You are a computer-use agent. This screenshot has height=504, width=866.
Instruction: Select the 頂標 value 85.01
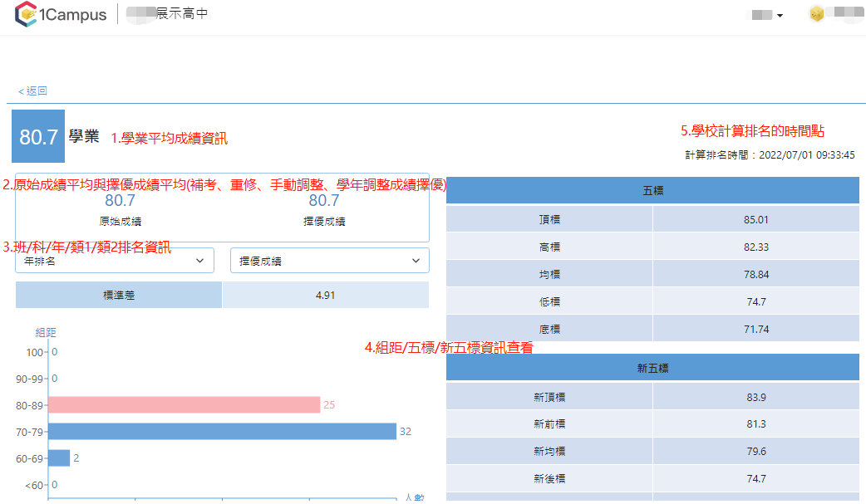[756, 219]
